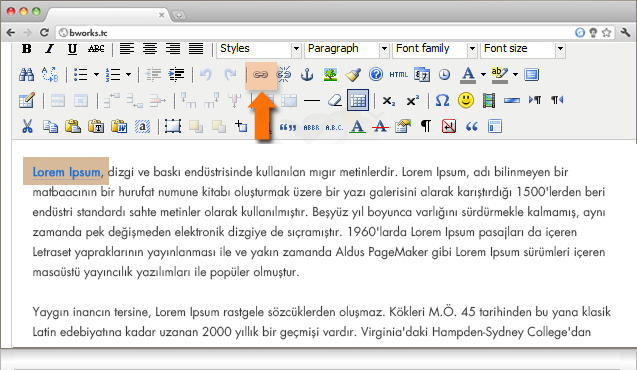This screenshot has height=370, width=637.
Task: Insert an anchor
Action: 307,75
